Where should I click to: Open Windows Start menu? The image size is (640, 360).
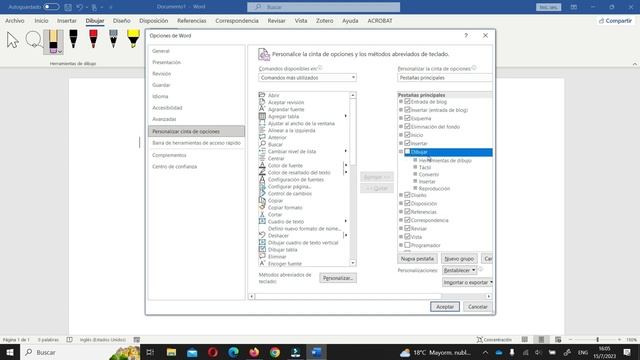point(10,352)
